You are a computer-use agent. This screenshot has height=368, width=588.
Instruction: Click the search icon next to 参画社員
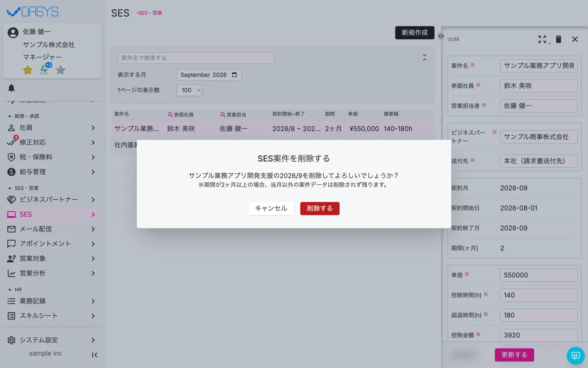[170, 115]
